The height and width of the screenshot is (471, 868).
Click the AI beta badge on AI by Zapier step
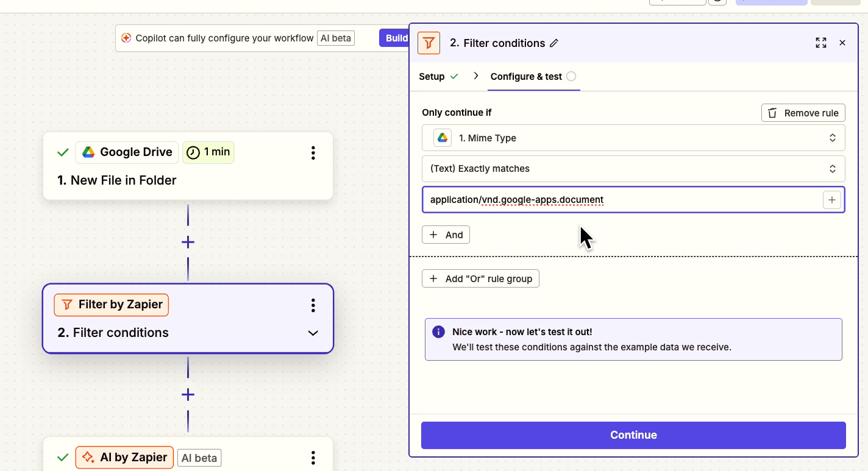pos(199,458)
